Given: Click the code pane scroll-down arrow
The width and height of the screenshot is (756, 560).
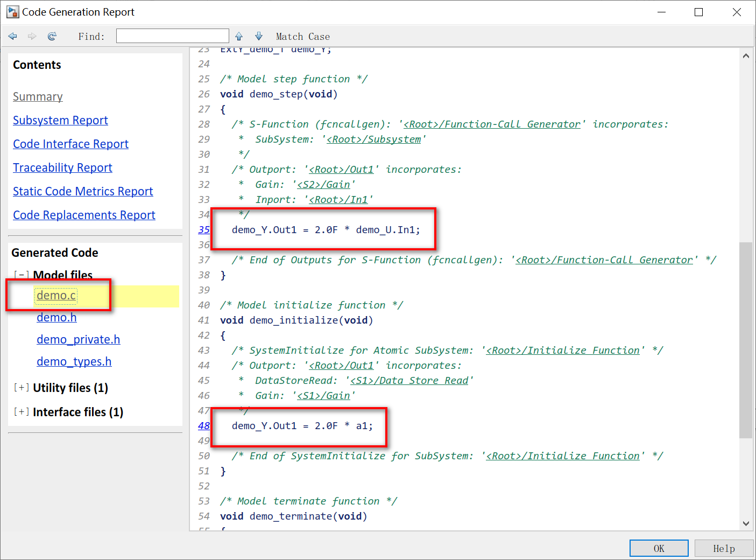Looking at the screenshot, I should tap(746, 523).
